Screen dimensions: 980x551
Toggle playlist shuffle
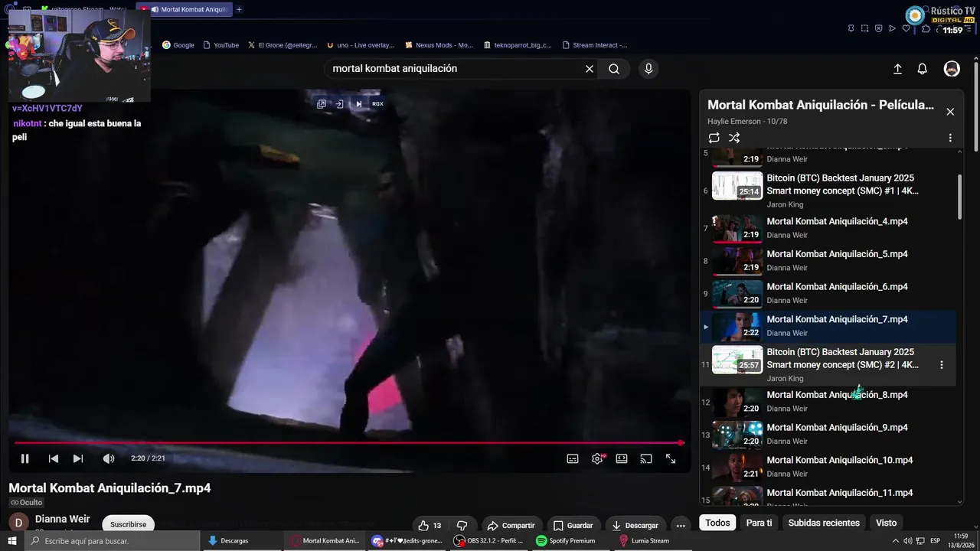tap(734, 138)
